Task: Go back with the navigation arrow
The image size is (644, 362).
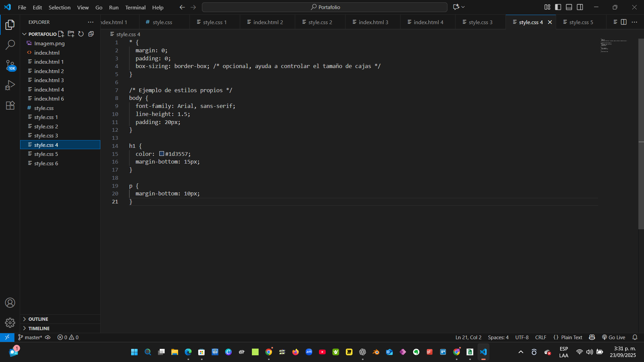Action: [182, 7]
